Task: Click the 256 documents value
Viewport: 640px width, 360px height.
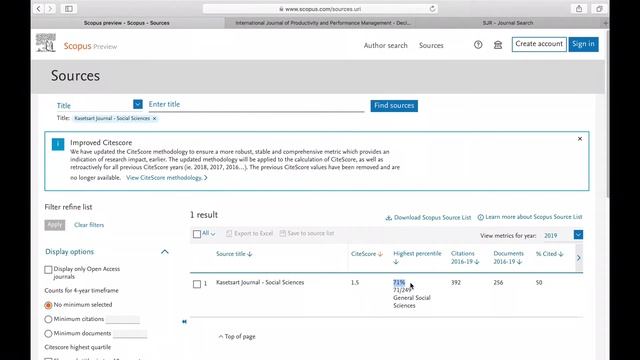Action: tap(498, 282)
